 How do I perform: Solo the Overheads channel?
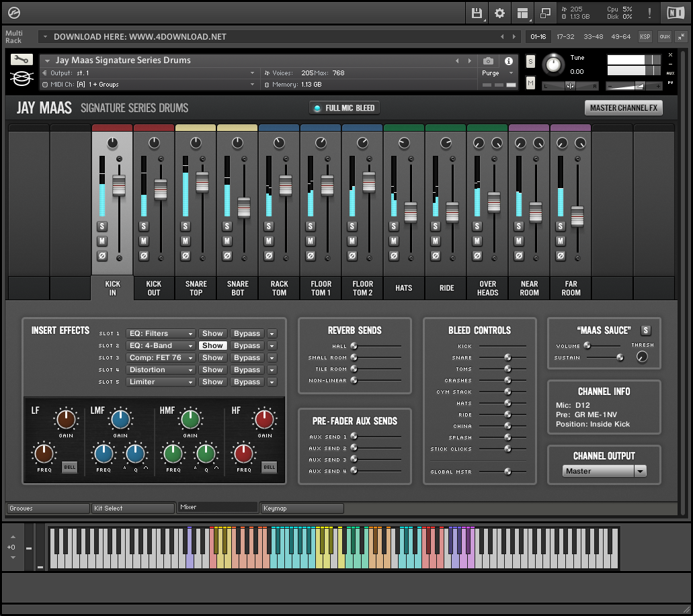click(477, 226)
